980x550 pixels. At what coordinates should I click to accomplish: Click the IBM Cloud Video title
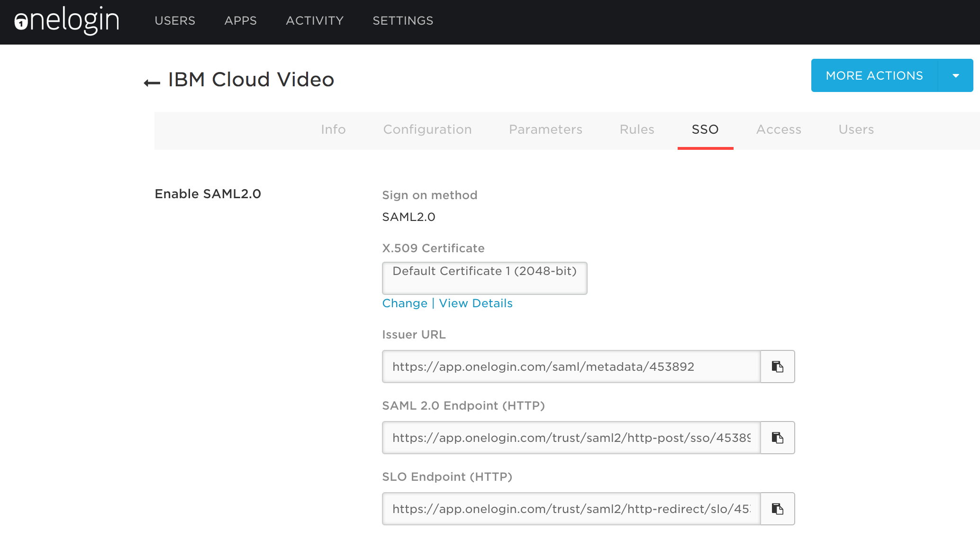tap(251, 80)
